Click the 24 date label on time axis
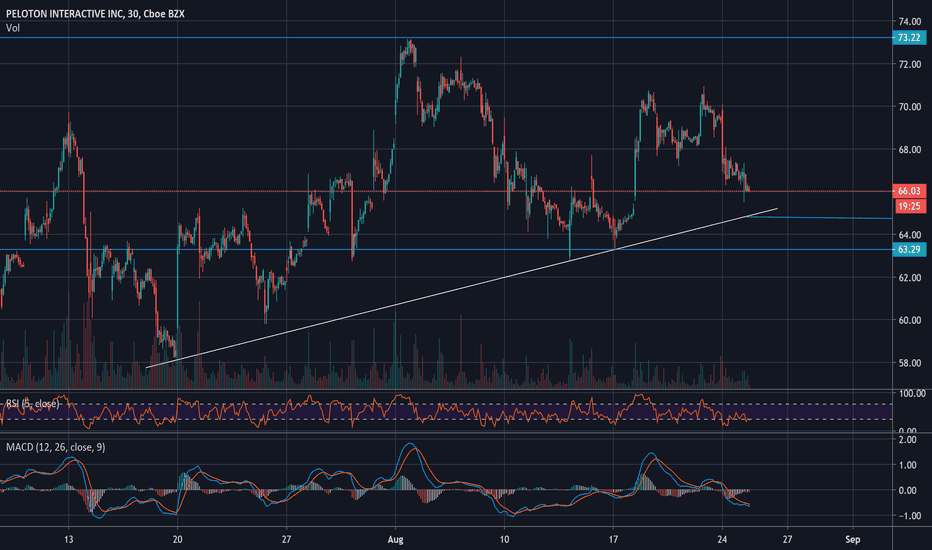 tap(722, 540)
